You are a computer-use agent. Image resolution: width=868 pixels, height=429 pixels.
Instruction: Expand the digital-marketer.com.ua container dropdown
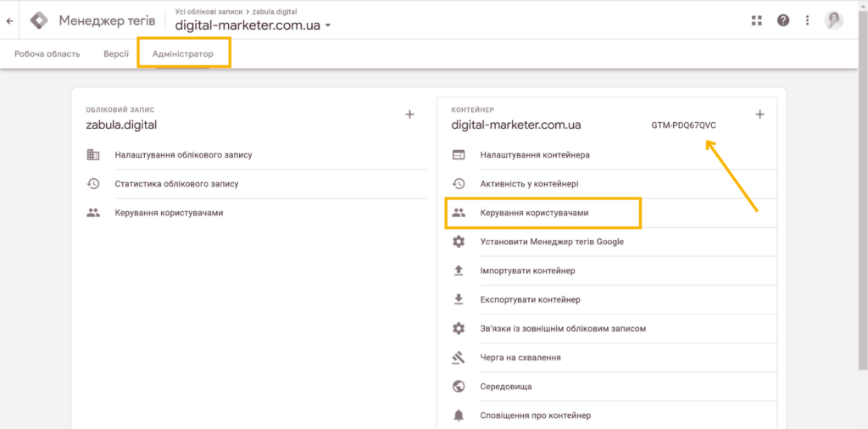(328, 26)
